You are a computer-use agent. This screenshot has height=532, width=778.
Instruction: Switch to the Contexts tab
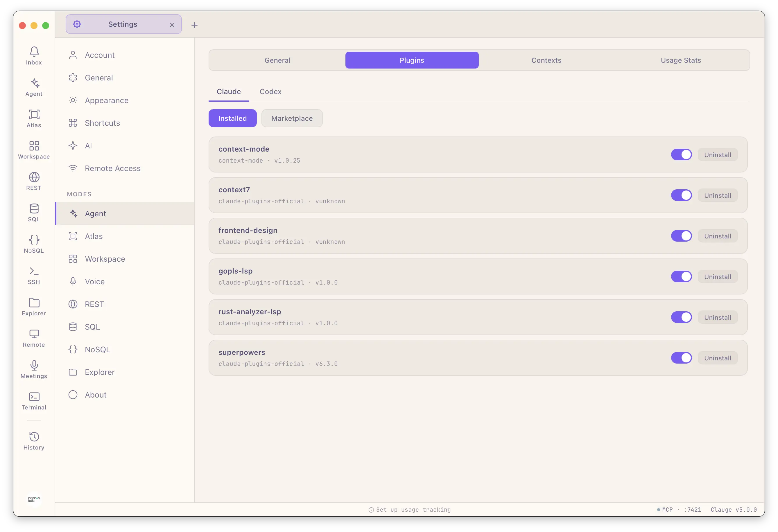(x=546, y=60)
